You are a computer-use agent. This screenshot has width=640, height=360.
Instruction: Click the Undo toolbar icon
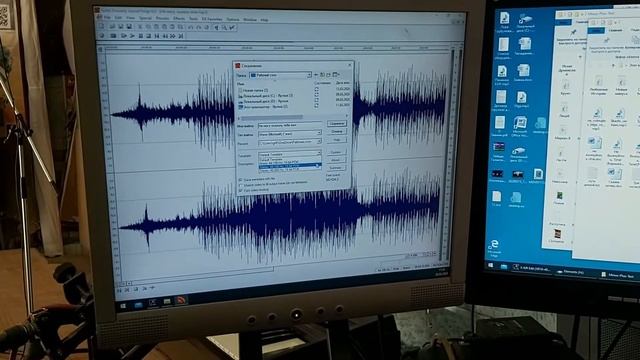coord(190,27)
